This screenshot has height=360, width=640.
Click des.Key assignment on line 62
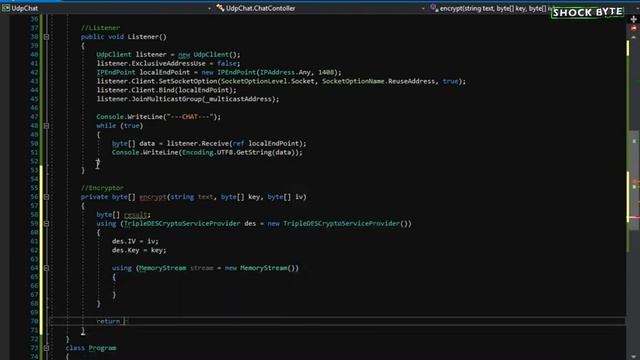[x=139, y=250]
